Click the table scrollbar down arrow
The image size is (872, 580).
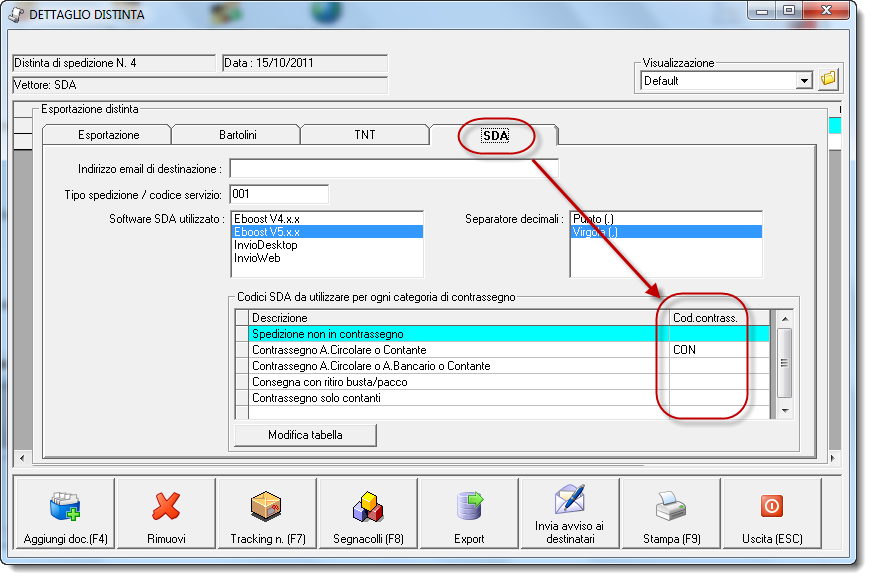785,410
